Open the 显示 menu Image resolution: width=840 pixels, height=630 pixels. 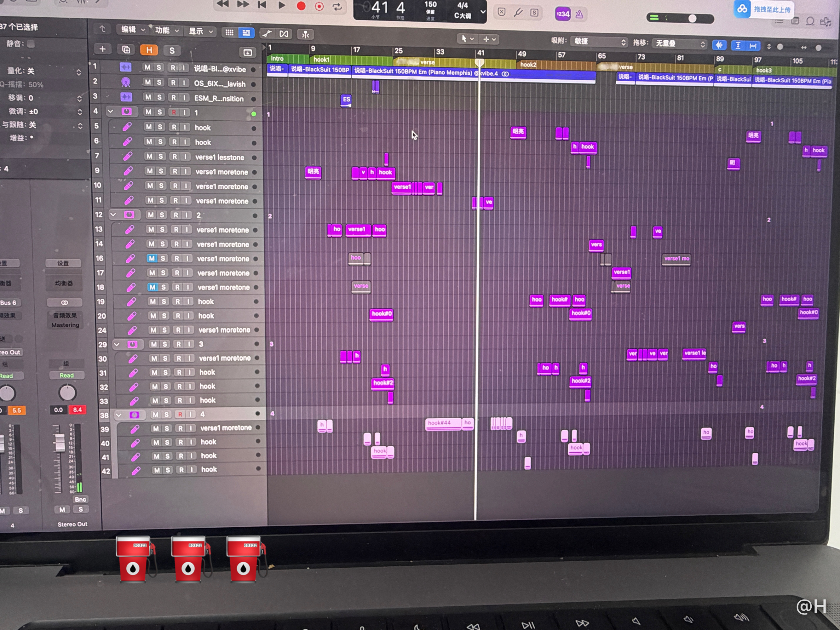tap(200, 31)
